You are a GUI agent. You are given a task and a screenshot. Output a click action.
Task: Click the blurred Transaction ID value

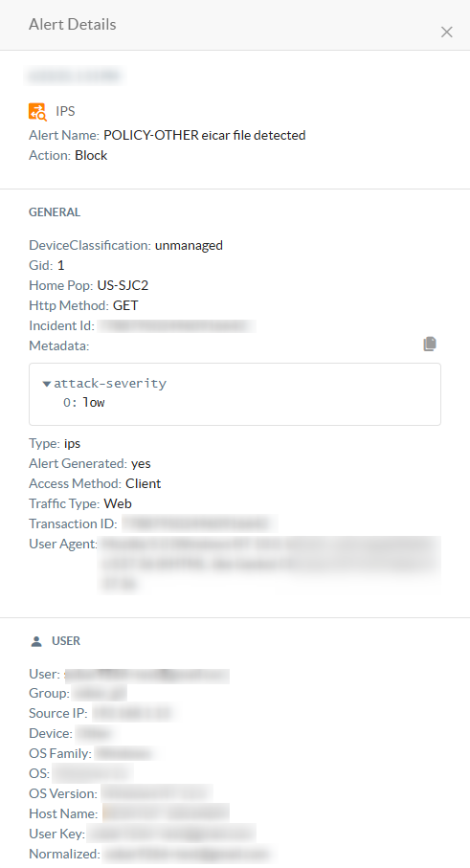coord(199,523)
